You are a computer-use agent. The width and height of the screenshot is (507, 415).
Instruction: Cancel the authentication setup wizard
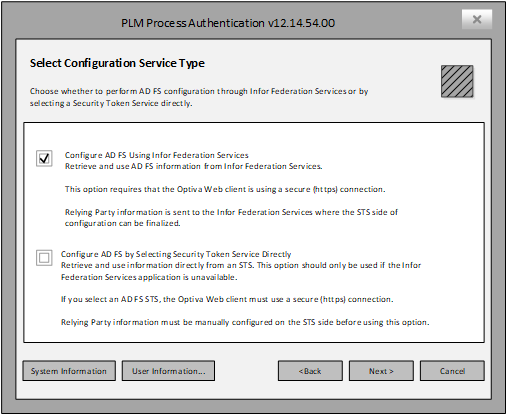452,371
